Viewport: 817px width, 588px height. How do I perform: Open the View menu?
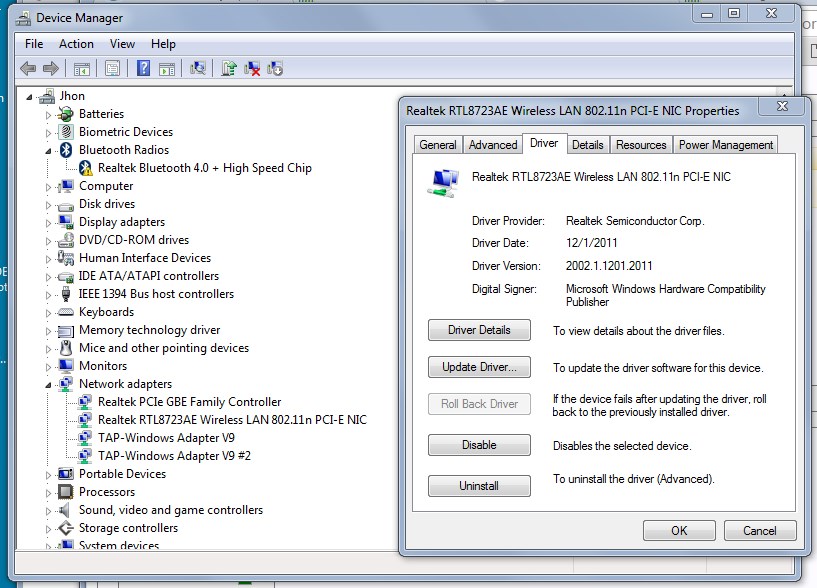coord(122,44)
